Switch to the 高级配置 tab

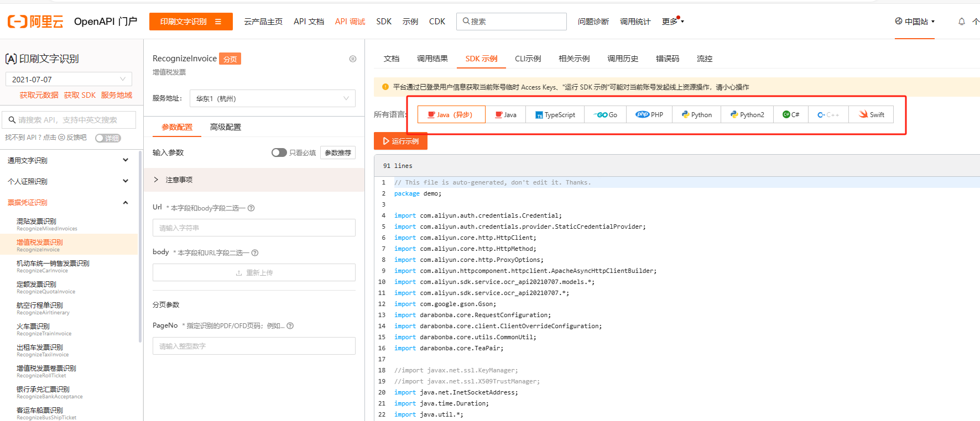[226, 127]
